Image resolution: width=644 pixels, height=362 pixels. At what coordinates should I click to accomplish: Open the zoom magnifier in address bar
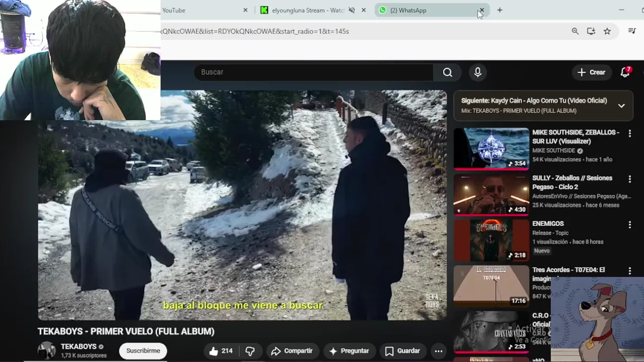click(x=575, y=31)
